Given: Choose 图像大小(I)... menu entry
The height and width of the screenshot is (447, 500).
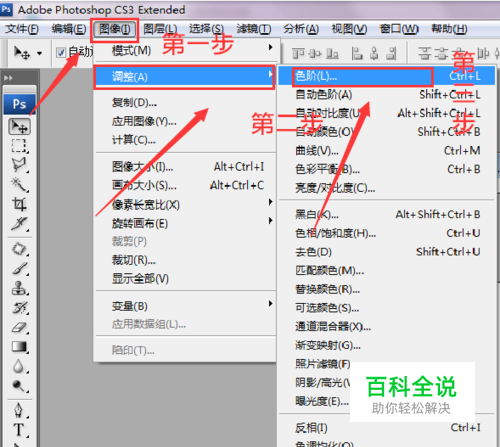Looking at the screenshot, I should (x=185, y=166).
